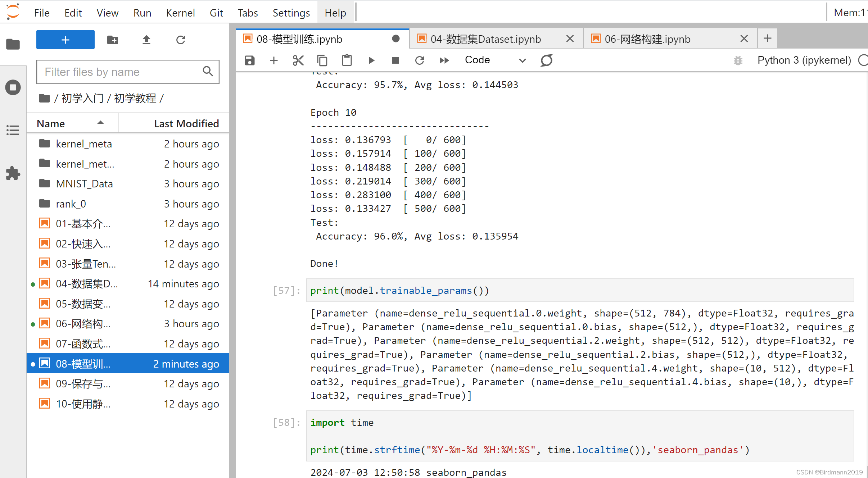Open the MNIST_Data folder

[x=85, y=184]
